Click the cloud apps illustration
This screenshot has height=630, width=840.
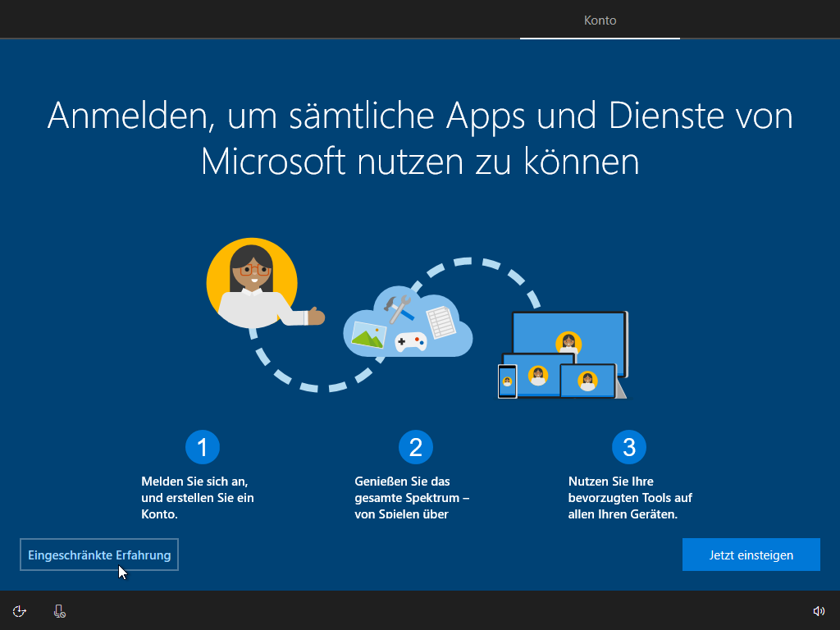(408, 322)
